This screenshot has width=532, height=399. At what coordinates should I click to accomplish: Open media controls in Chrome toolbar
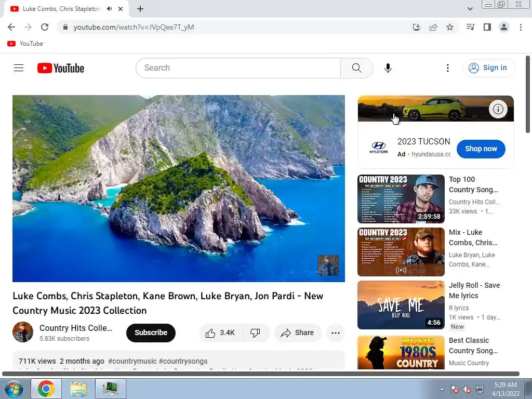pos(470,27)
